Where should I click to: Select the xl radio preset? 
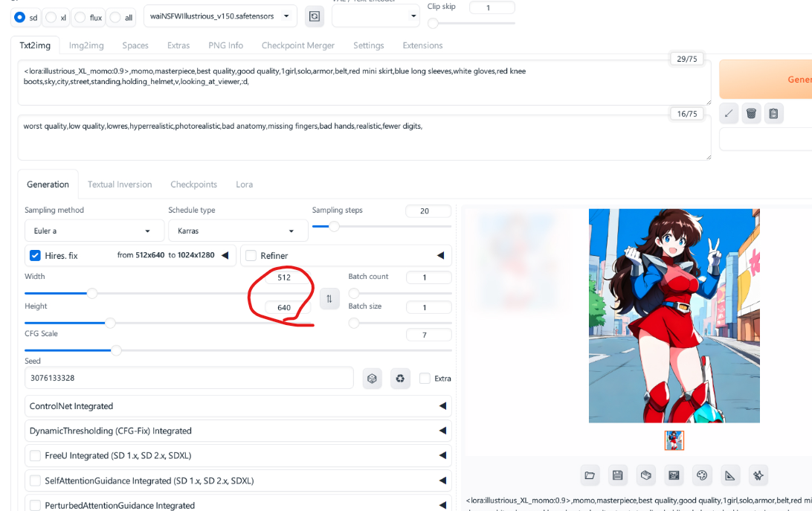click(51, 17)
